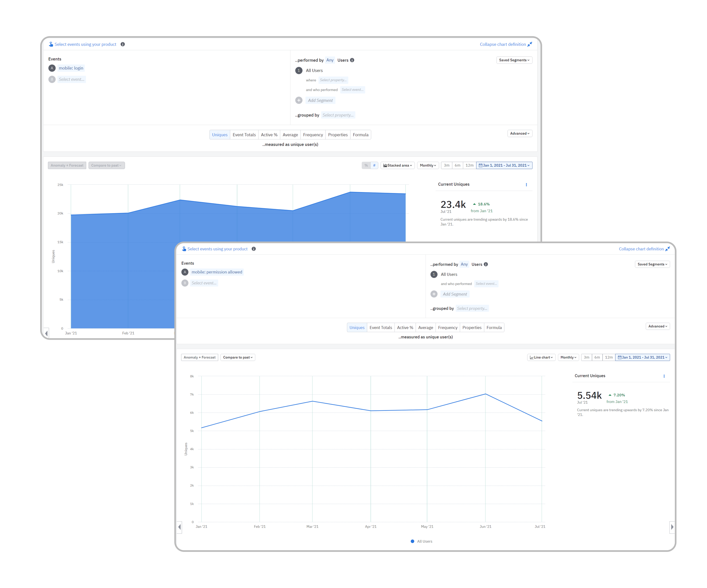Open three-dot menu of back panel Current Uniques
Screen dimensions: 707x588
[x=526, y=184]
